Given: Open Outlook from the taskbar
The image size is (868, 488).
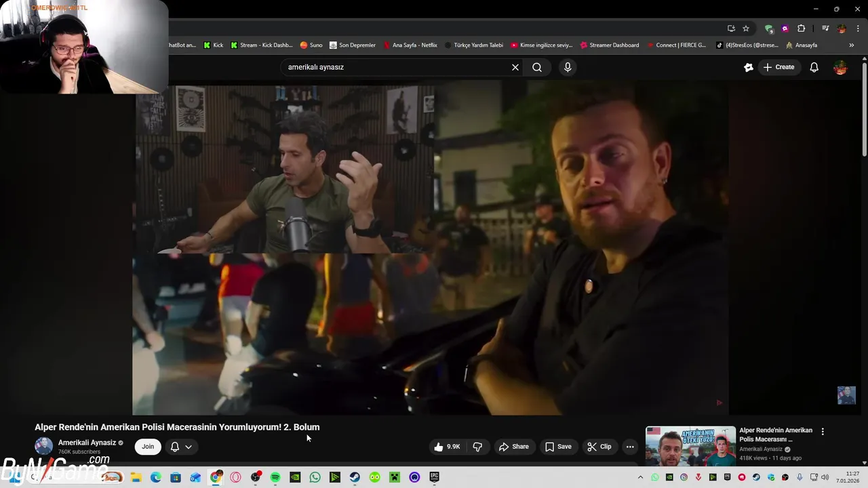Looking at the screenshot, I should [195, 477].
